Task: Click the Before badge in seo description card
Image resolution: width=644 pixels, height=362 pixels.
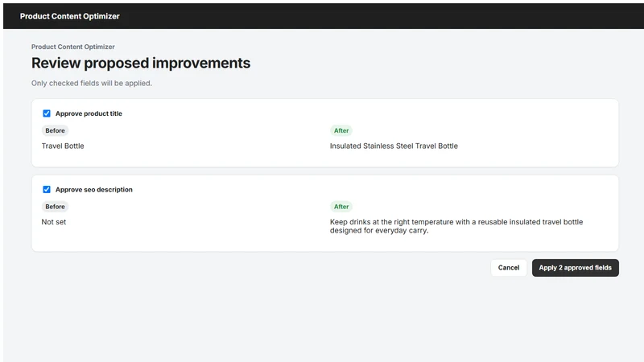Action: 55,207
